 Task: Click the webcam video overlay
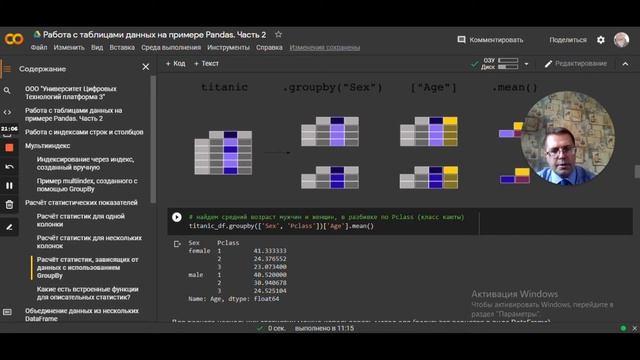pyautogui.click(x=568, y=138)
